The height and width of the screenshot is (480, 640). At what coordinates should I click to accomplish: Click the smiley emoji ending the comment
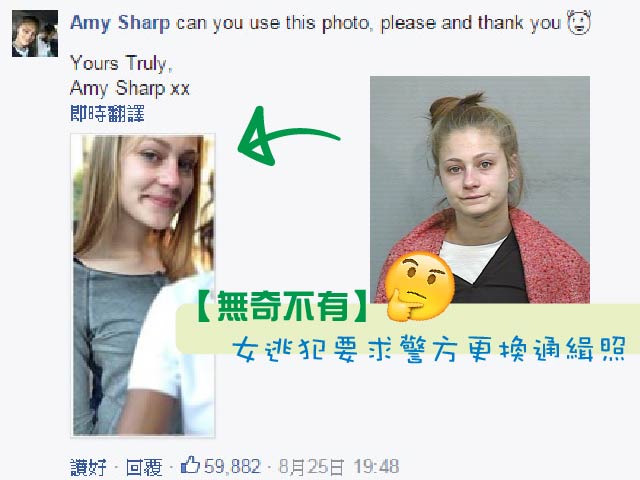(x=579, y=23)
